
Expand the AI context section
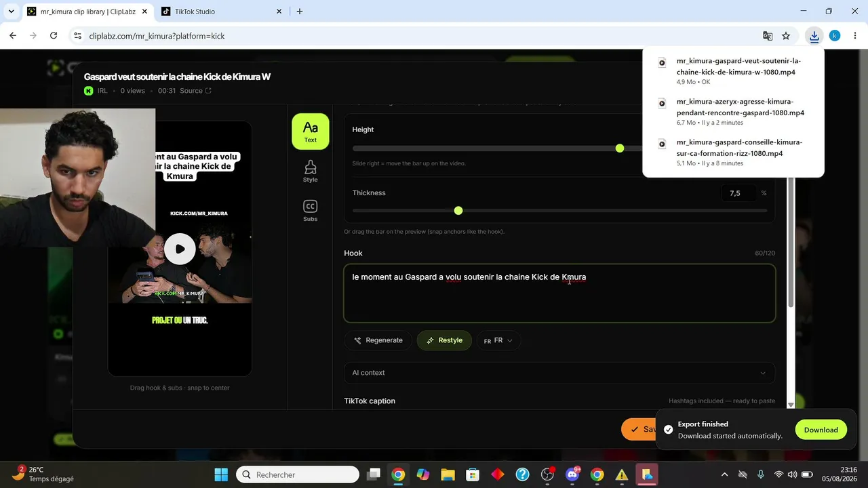click(559, 373)
